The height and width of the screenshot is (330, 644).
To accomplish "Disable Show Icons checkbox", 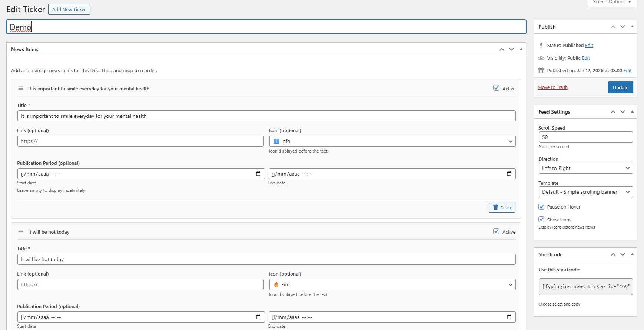I will 541,219.
